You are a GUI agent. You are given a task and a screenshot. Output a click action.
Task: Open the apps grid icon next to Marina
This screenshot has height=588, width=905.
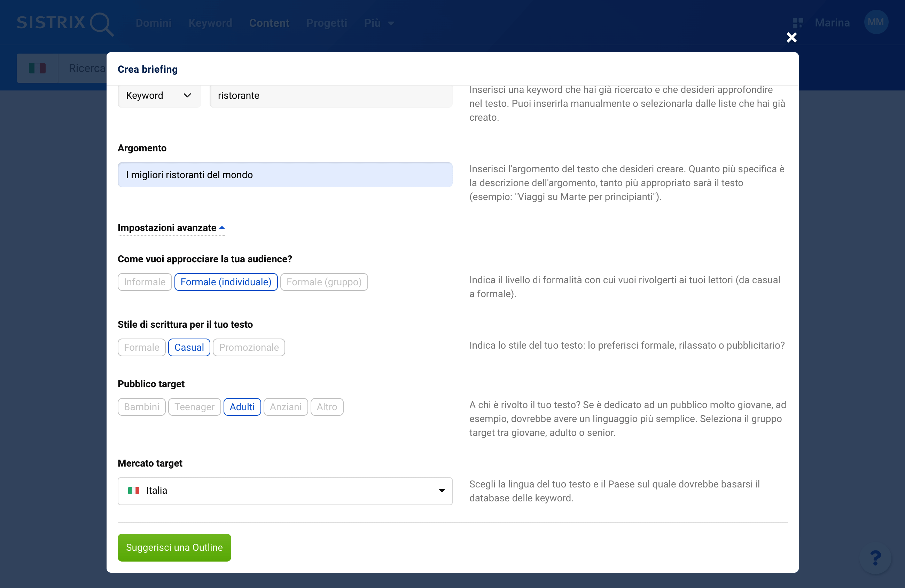(x=797, y=23)
